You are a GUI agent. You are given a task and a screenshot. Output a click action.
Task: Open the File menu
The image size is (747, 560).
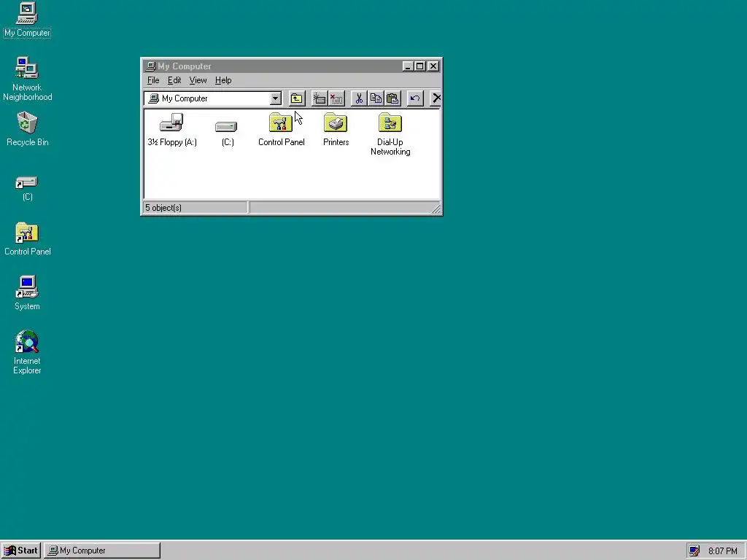point(153,80)
